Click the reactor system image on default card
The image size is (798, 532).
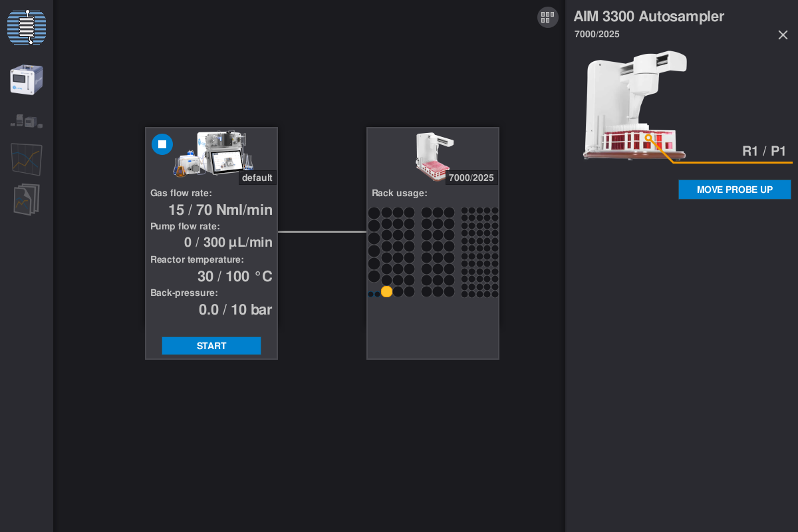214,153
